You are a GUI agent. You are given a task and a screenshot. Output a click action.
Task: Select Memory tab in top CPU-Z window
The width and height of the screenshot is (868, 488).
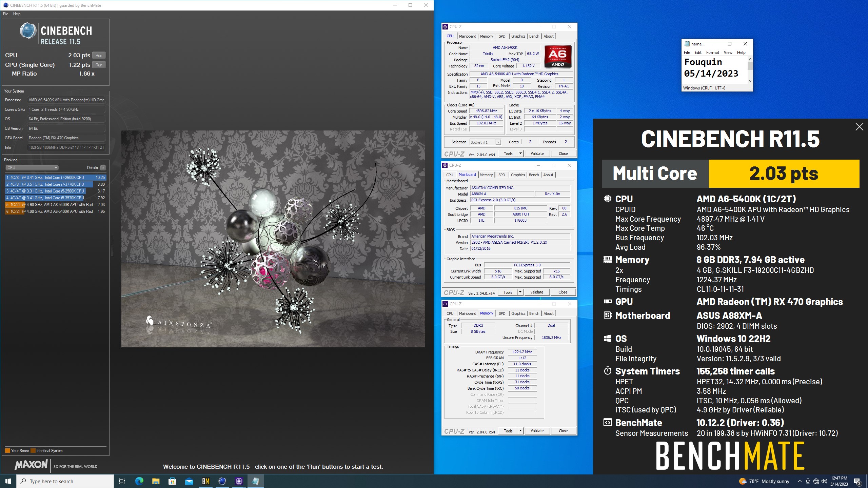click(x=487, y=36)
